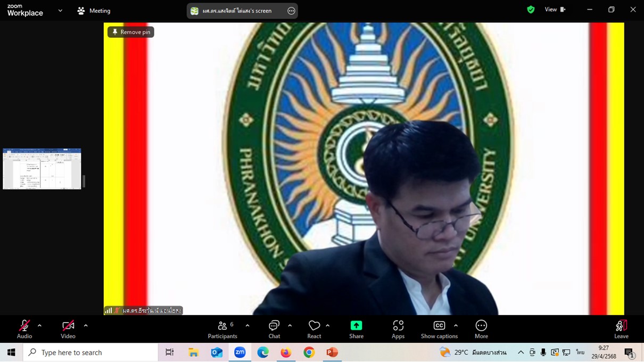Click the taskbar search box
Viewport: 644px width, 362px height.
90,352
